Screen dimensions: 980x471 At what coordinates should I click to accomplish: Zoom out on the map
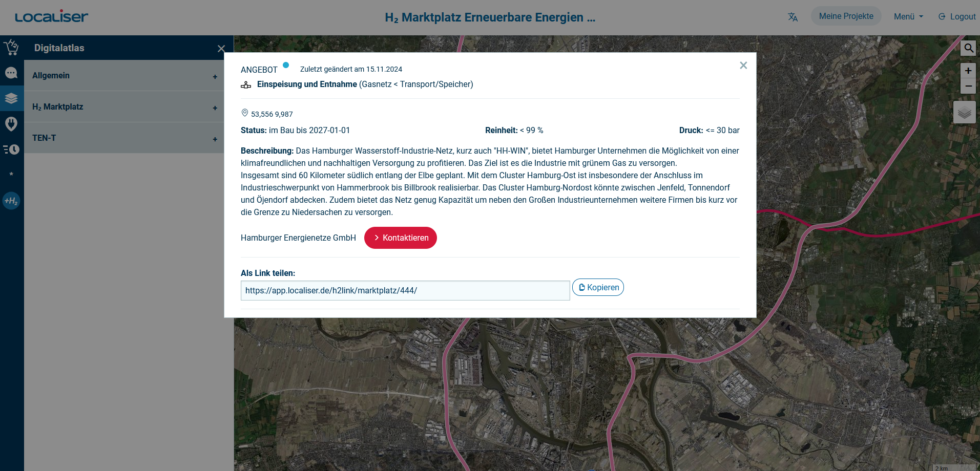[x=968, y=86]
